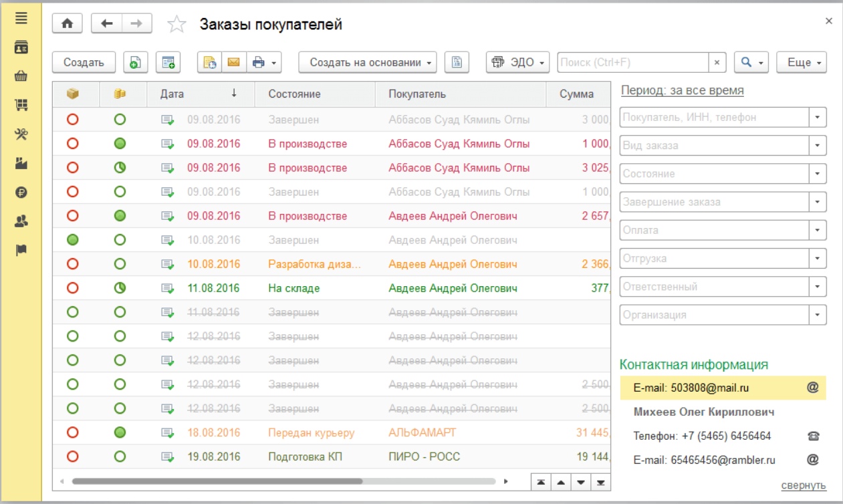Screen dimensions: 843x504
Task: Go to the home page
Action: coord(68,23)
